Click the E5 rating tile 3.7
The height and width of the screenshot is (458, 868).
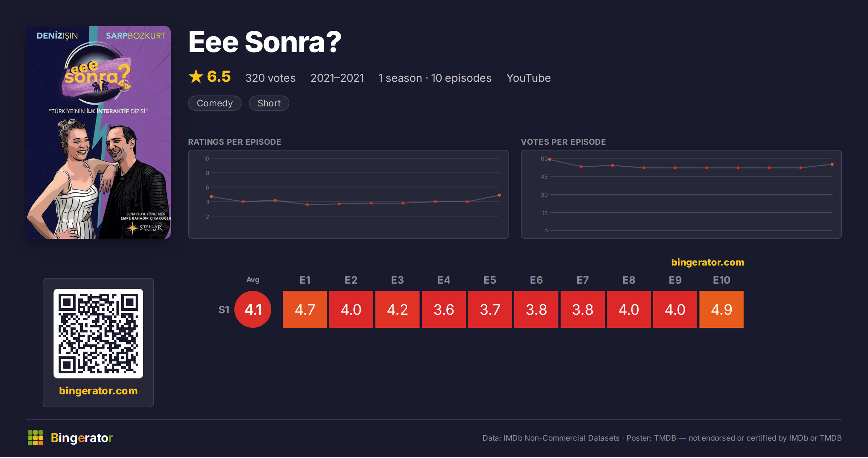point(490,309)
